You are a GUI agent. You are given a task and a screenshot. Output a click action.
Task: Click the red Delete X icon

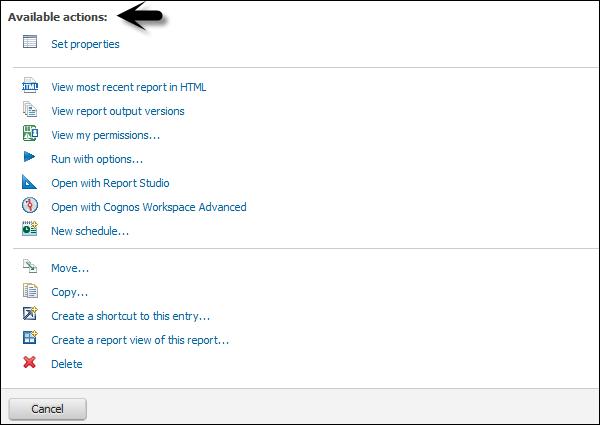click(30, 364)
